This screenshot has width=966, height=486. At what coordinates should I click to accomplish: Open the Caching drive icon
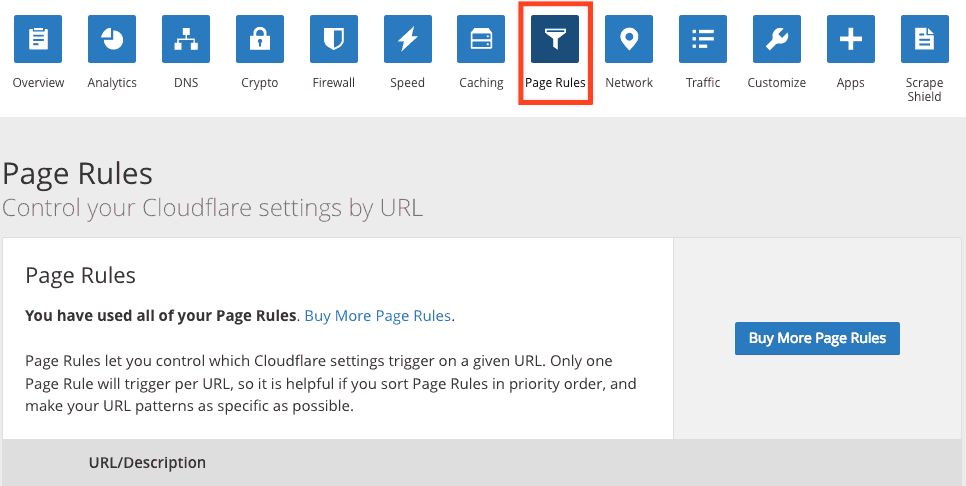pyautogui.click(x=481, y=39)
